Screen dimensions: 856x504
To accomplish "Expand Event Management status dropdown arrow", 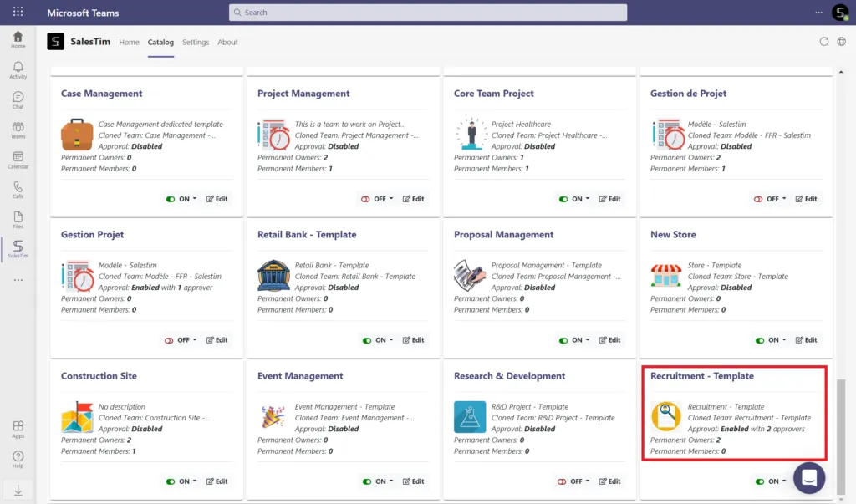I will click(x=391, y=481).
